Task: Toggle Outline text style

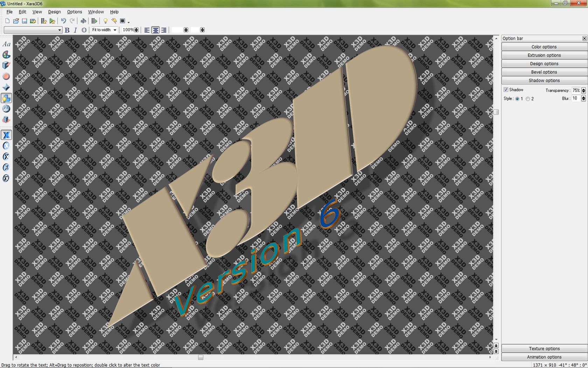Action: point(84,30)
